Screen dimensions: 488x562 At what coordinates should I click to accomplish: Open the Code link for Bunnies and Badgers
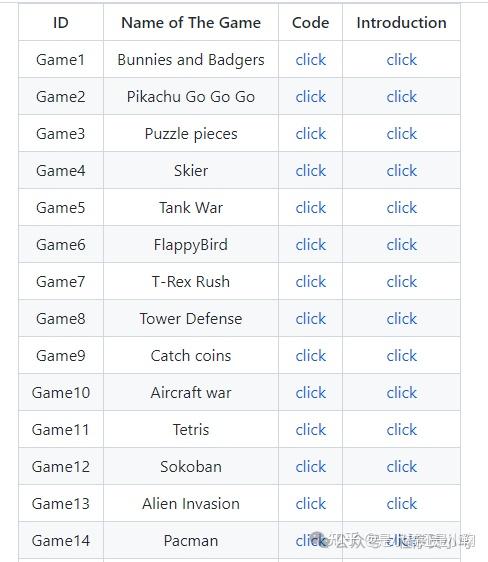click(310, 59)
